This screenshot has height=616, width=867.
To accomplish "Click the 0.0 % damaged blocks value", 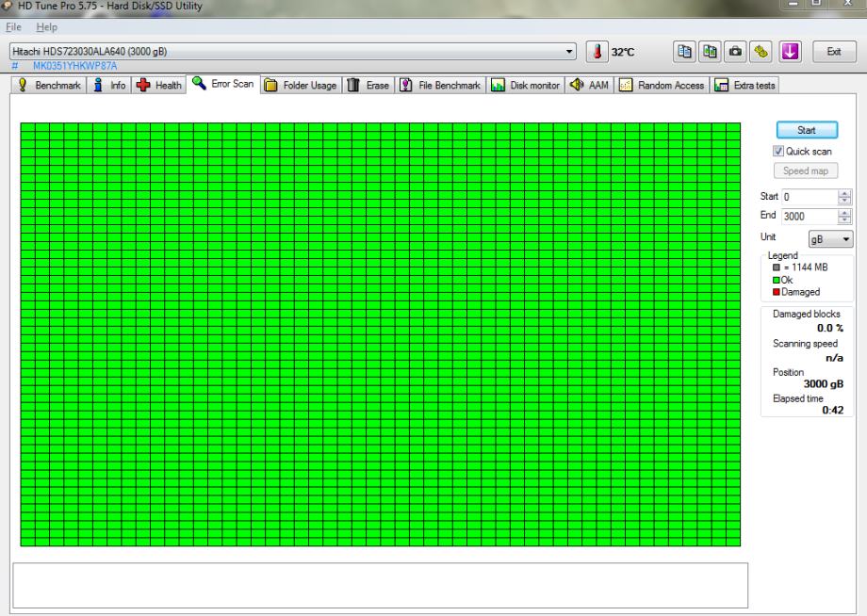I will (830, 328).
